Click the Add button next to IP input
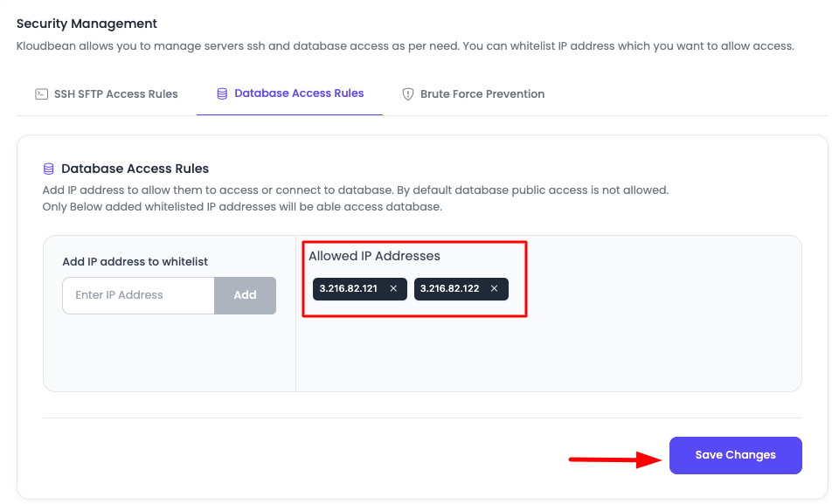839x504 pixels. coord(245,295)
